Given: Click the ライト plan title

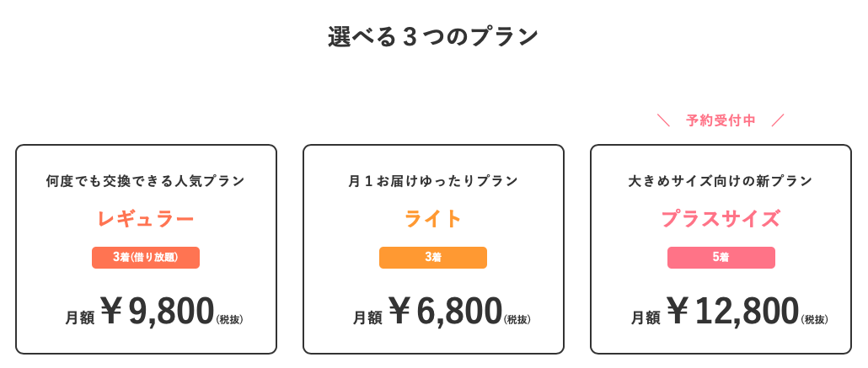Looking at the screenshot, I should coord(433,219).
